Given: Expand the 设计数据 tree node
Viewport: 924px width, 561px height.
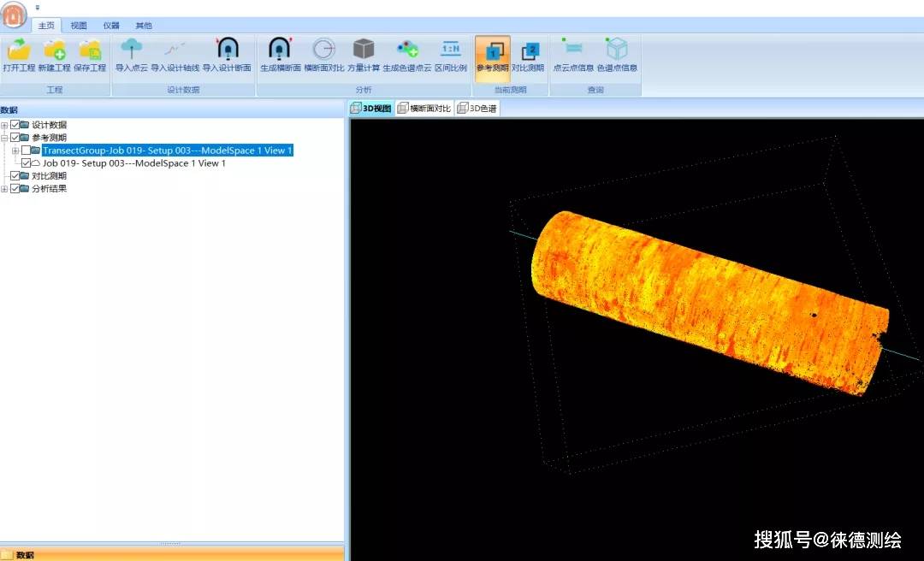Looking at the screenshot, I should coord(5,125).
